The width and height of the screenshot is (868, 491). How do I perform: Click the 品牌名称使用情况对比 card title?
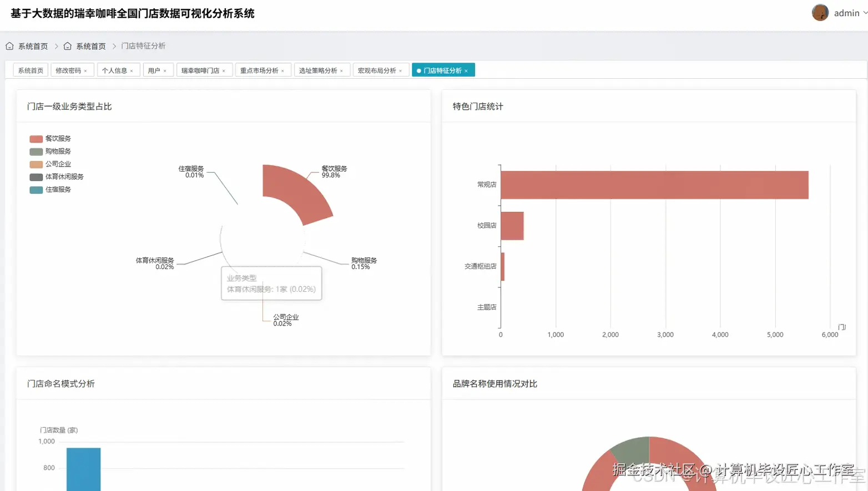click(495, 384)
